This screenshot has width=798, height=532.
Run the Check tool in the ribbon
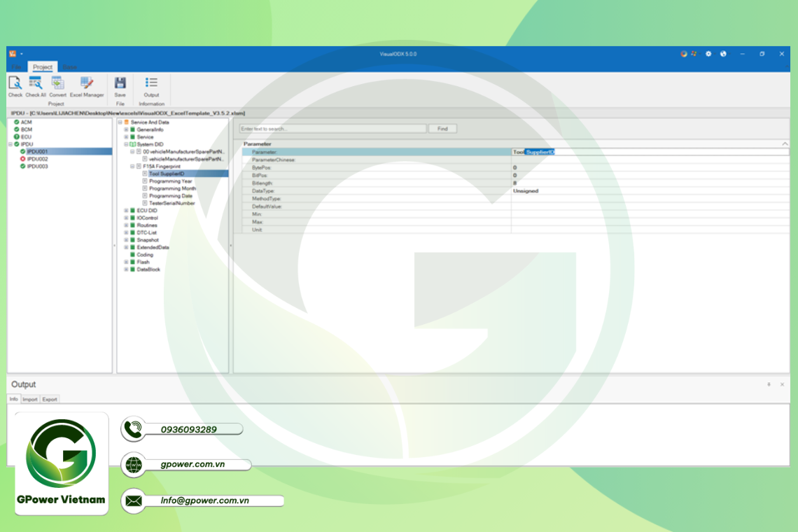pyautogui.click(x=15, y=87)
